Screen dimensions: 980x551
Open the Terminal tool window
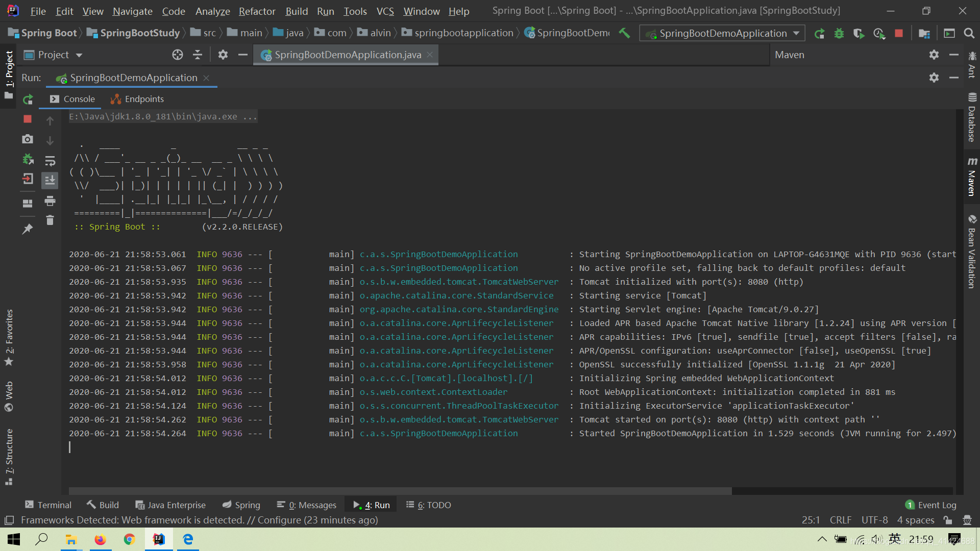pyautogui.click(x=48, y=505)
